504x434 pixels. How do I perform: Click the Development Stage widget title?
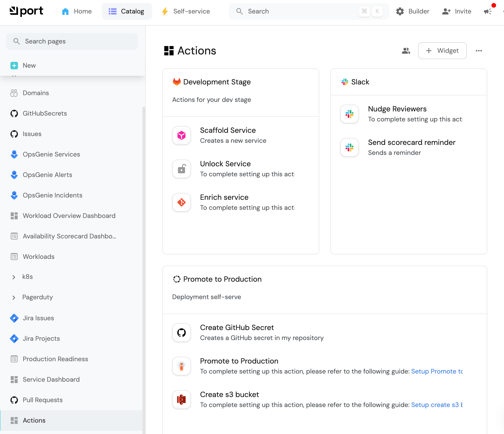tap(217, 82)
